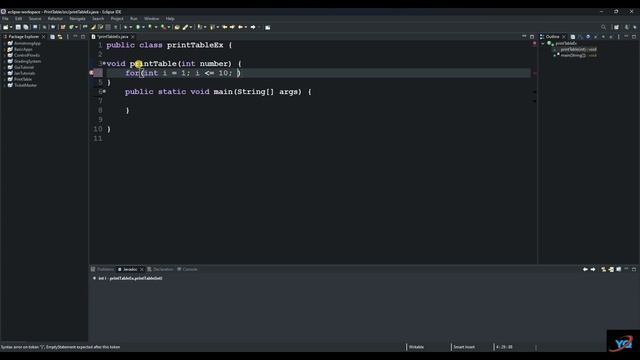Click the 'Writable' status bar entry

[416, 347]
